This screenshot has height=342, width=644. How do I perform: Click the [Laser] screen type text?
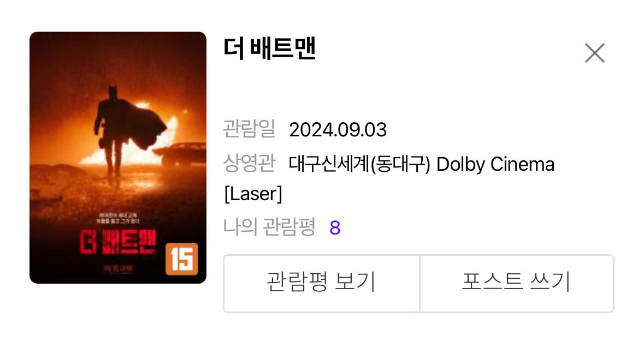point(253,194)
